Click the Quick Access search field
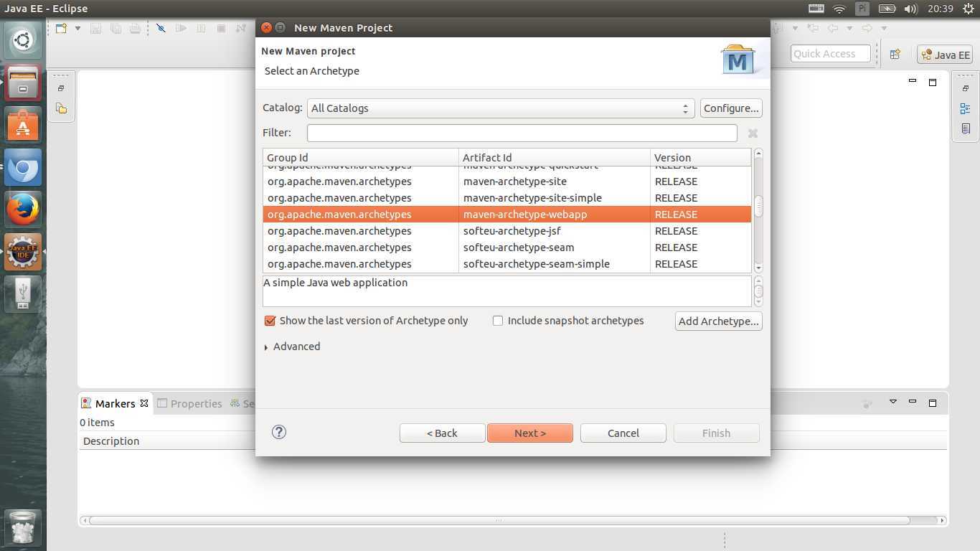 coord(831,54)
